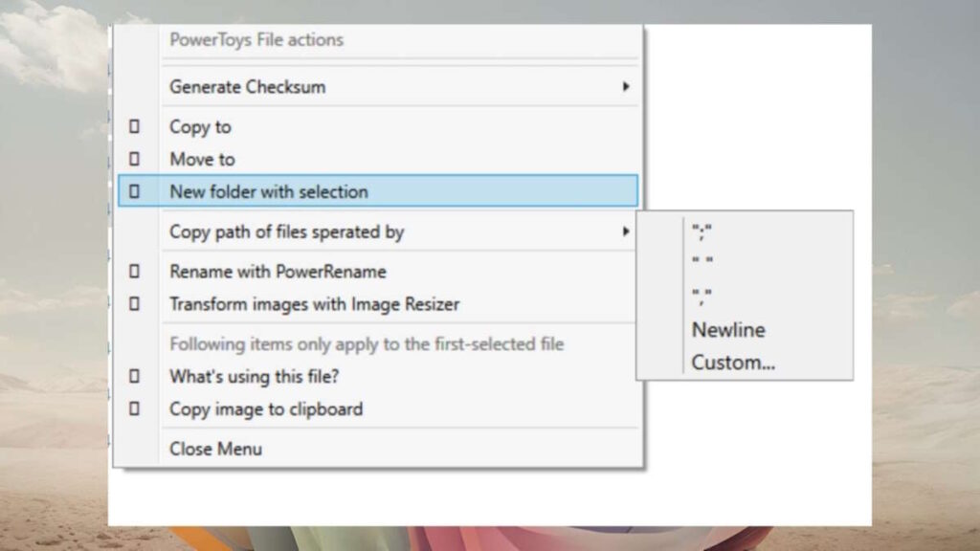Screen dimensions: 980x551
Task: Click the icon beside Copy to
Action: coord(134,127)
